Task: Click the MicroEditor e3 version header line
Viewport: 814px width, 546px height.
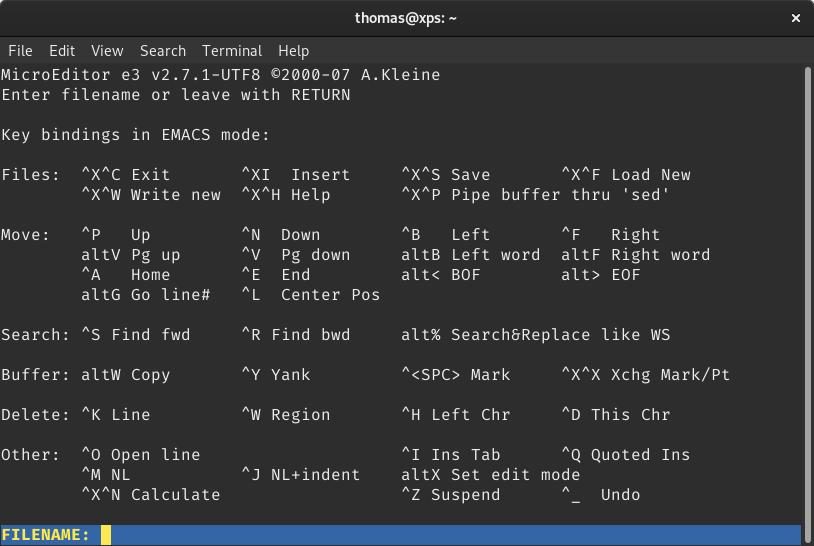Action: (220, 75)
